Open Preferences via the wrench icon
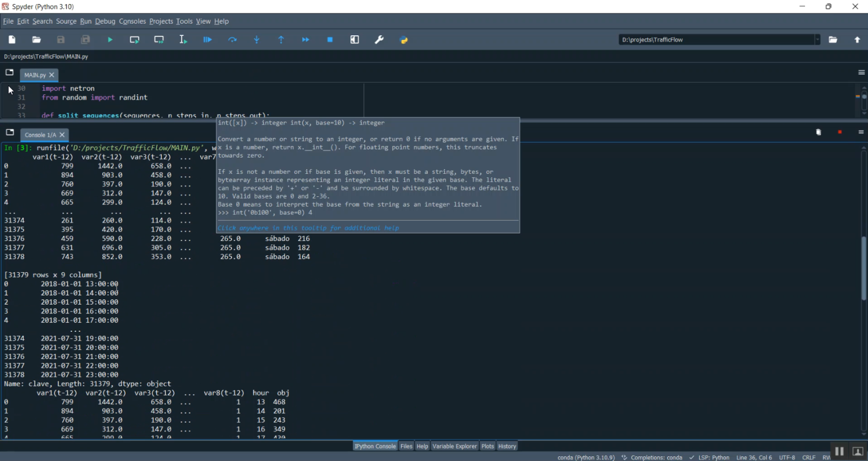Screen dimensions: 868x461 (x=379, y=40)
